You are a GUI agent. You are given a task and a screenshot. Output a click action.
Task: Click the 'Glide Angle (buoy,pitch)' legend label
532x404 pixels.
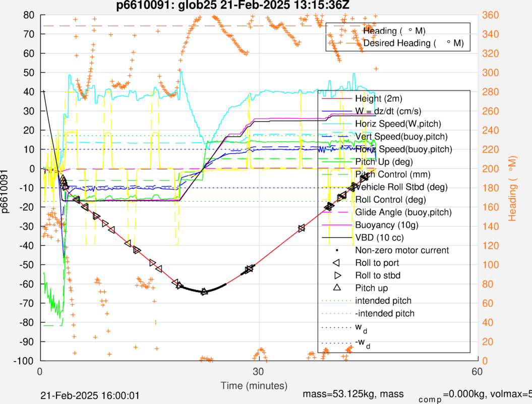[x=403, y=212]
